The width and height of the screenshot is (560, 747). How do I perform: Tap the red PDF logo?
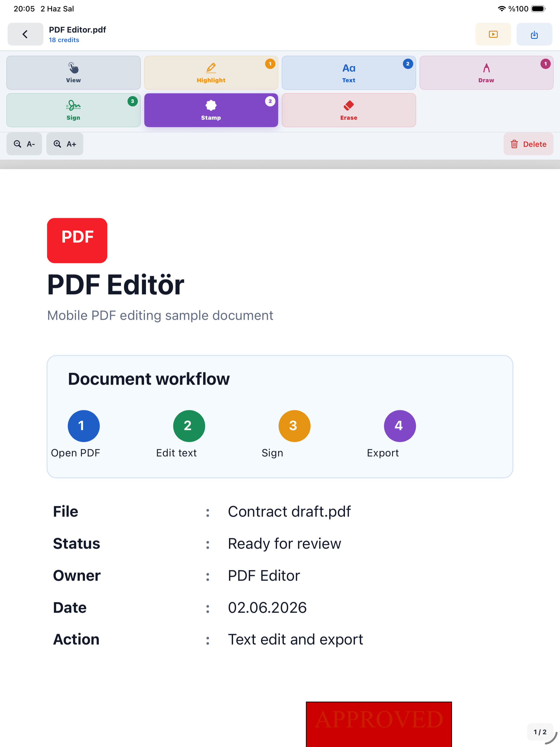[77, 240]
